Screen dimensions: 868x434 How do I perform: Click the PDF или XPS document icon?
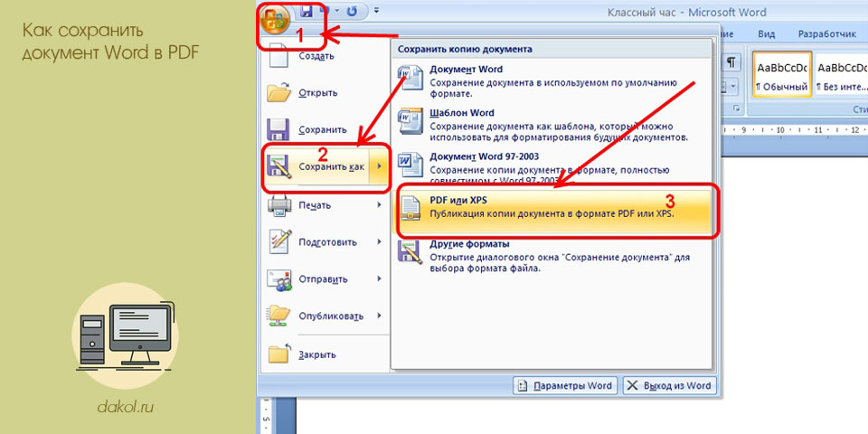pos(410,208)
